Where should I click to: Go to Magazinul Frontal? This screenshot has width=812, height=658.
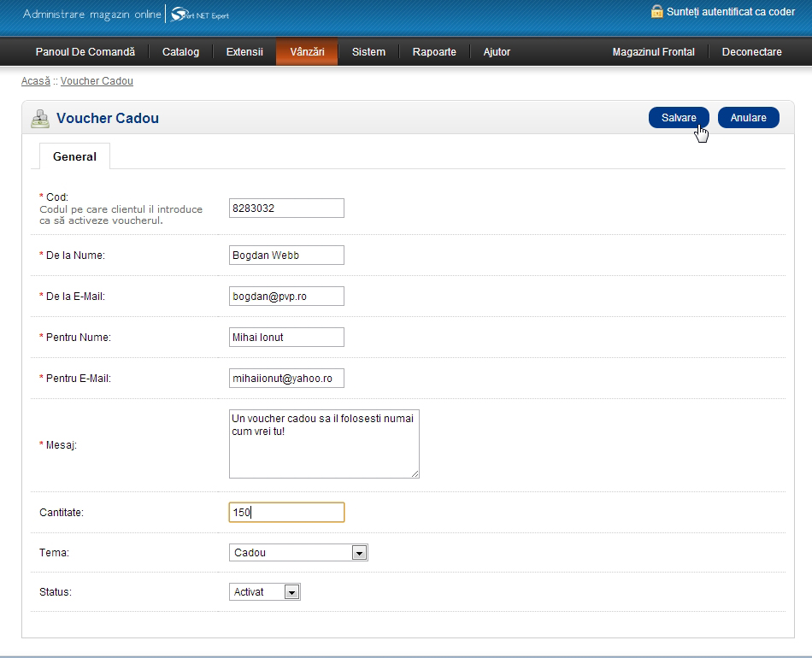[x=653, y=52]
